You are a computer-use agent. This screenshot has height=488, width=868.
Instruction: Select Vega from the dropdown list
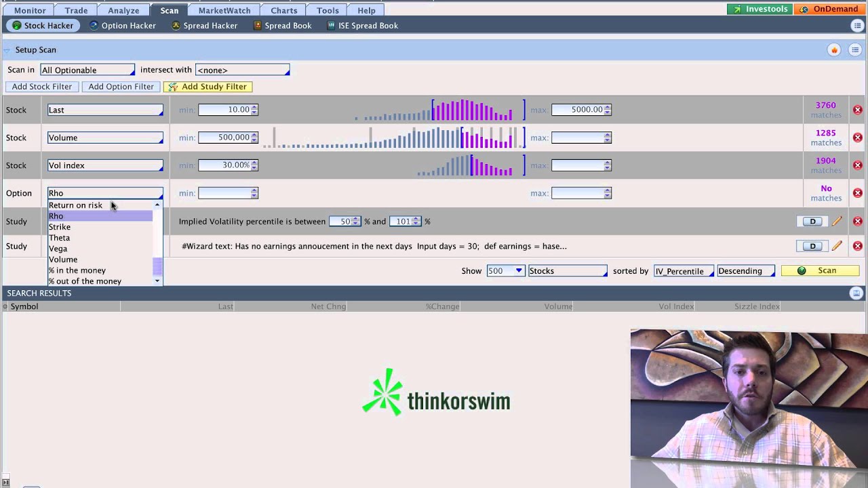pyautogui.click(x=100, y=249)
